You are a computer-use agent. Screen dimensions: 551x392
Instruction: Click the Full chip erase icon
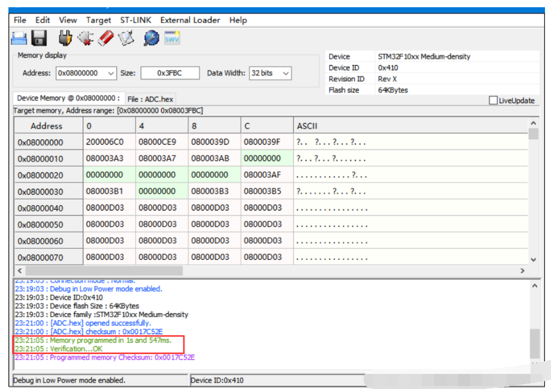[105, 38]
